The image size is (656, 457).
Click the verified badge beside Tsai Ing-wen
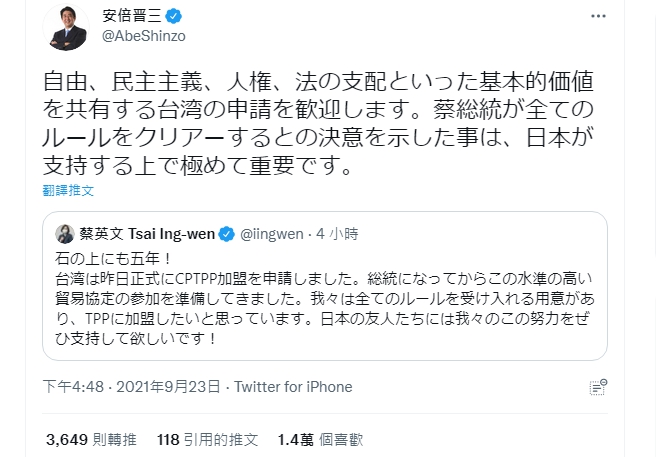229,234
